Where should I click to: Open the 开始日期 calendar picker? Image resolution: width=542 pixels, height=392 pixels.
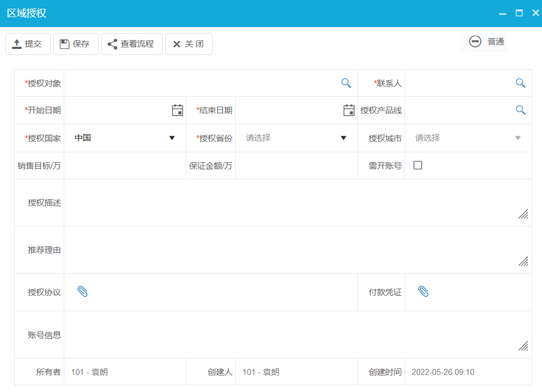[177, 110]
